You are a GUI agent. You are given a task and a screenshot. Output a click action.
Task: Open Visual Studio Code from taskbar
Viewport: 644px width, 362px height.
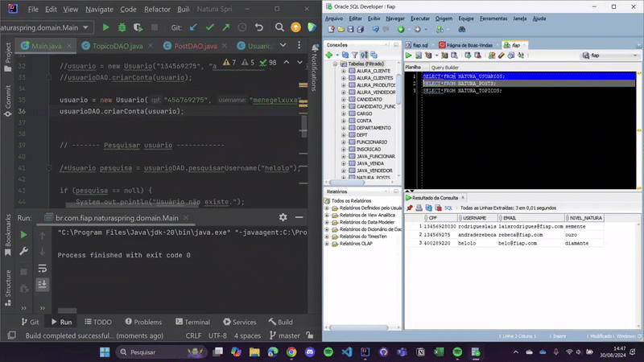349,352
